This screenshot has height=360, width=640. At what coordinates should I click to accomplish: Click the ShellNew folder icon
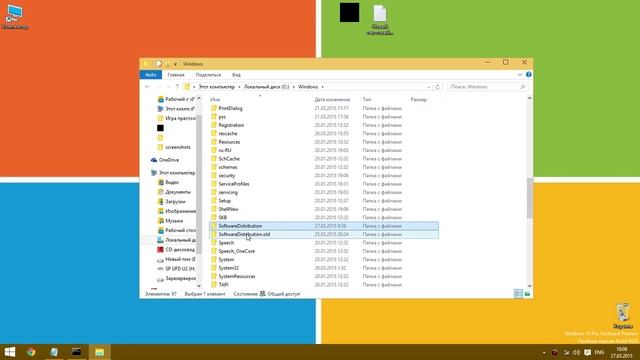point(213,209)
